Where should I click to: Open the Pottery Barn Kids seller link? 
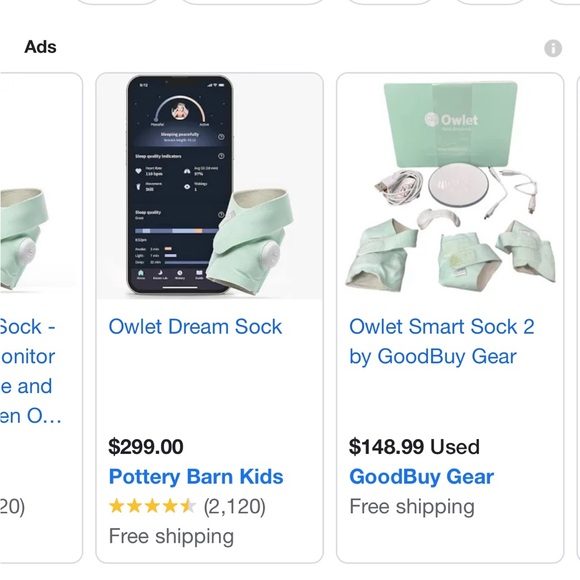point(196,476)
